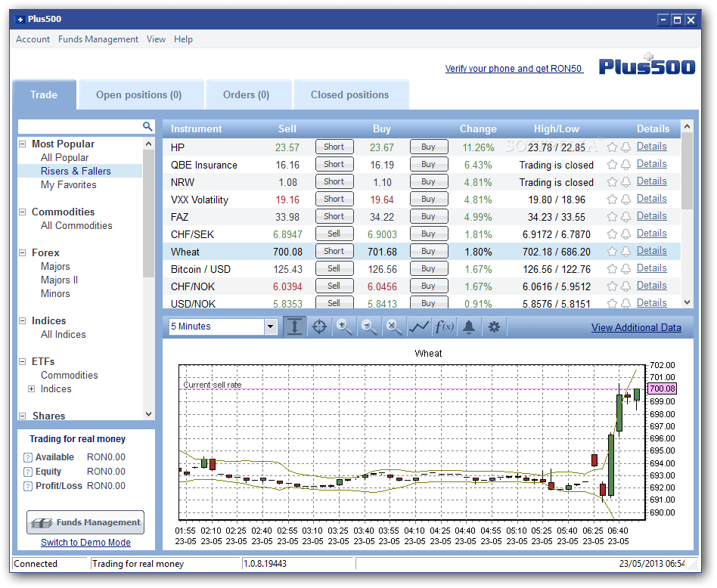717x588 pixels.
Task: Click Buy button for HP
Action: pyautogui.click(x=429, y=147)
